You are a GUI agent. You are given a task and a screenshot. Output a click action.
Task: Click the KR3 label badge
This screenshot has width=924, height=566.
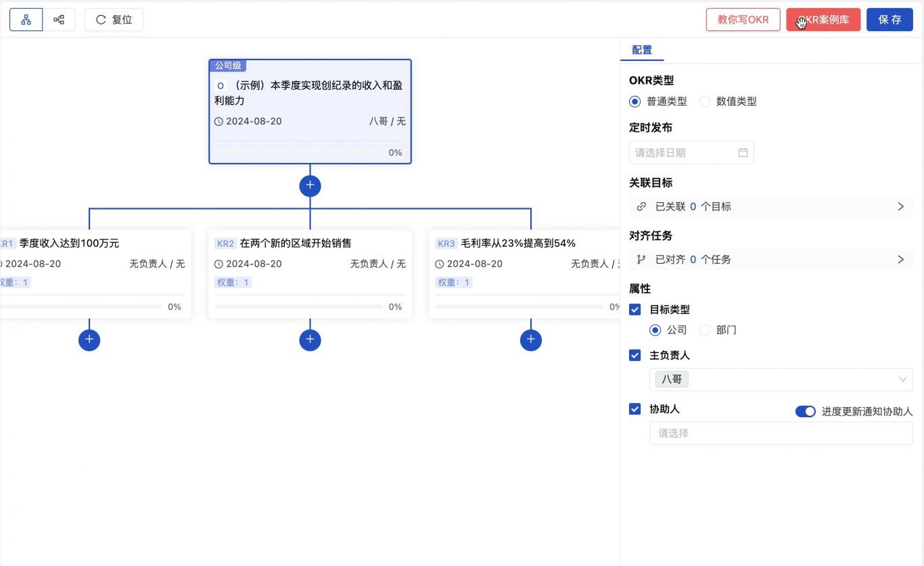(x=446, y=243)
